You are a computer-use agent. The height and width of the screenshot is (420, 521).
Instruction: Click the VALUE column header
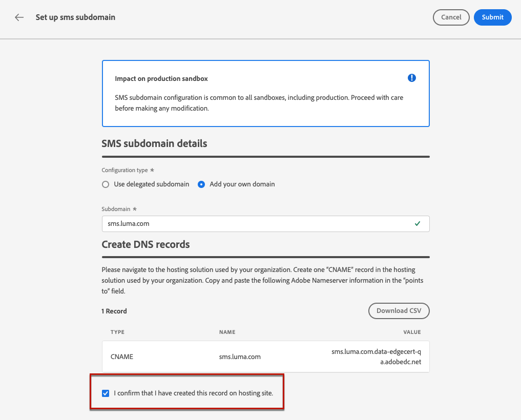(x=412, y=332)
